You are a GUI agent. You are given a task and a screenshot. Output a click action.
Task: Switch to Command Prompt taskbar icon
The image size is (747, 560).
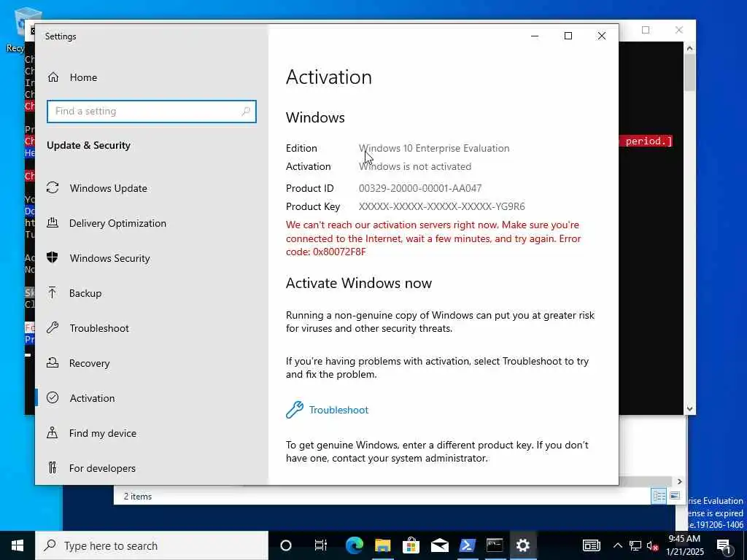(495, 545)
